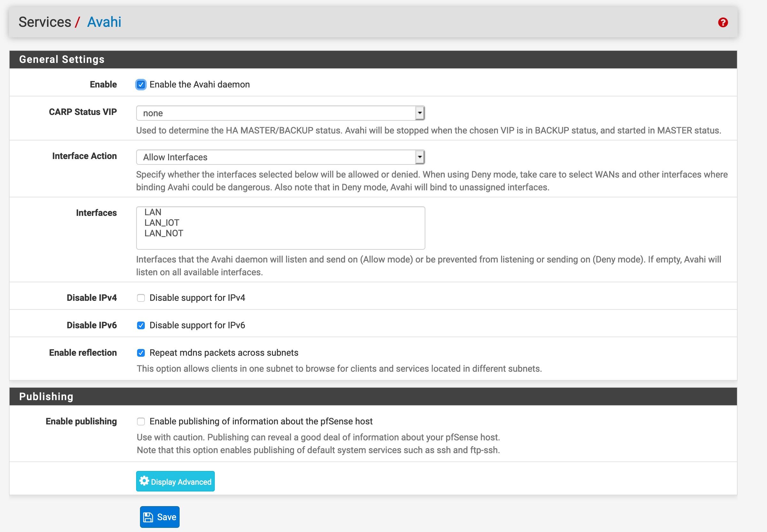Select LAN in the Interfaces list
This screenshot has width=767, height=532.
(280, 212)
